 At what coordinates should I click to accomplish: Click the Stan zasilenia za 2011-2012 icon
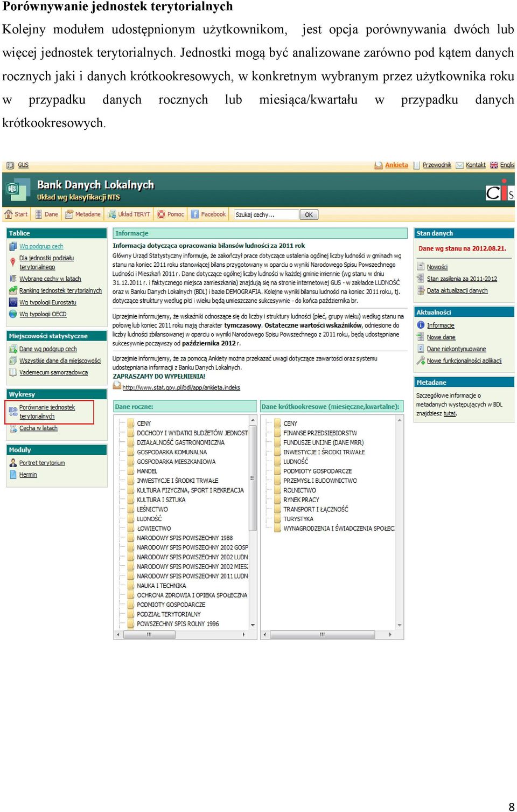pos(421,279)
